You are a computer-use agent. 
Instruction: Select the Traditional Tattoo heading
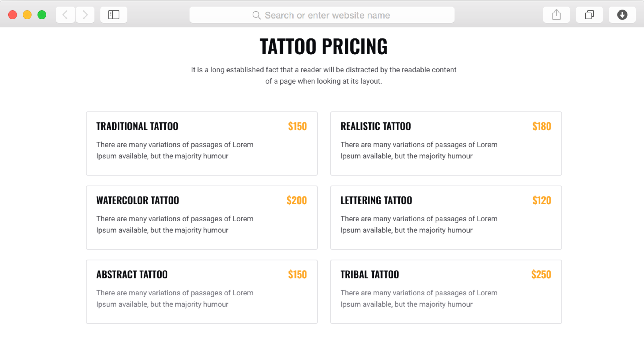pos(137,126)
